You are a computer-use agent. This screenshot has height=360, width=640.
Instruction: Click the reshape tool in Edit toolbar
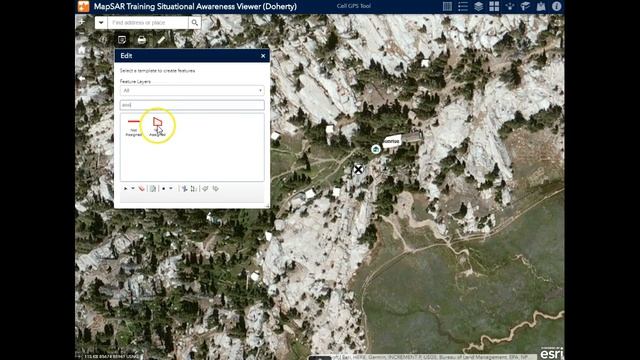[193, 189]
